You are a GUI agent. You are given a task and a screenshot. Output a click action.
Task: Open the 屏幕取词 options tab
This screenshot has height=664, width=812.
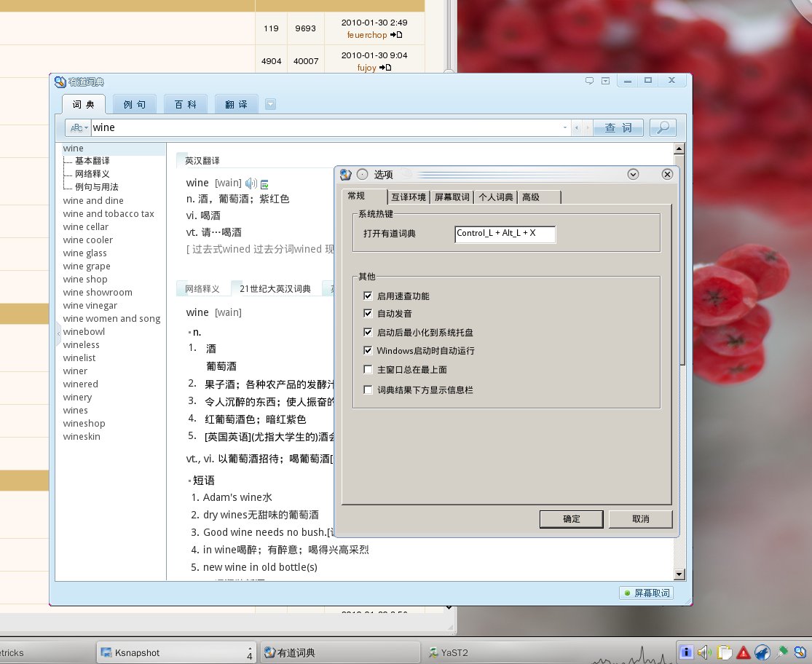(x=452, y=197)
